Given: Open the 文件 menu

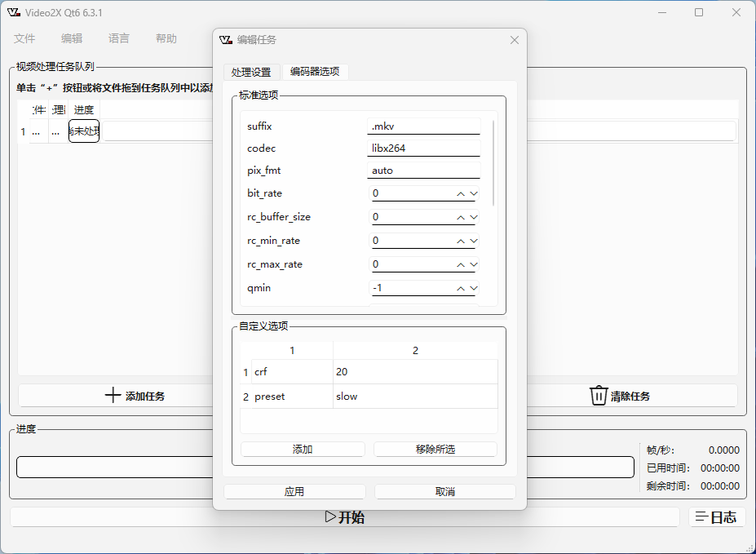Looking at the screenshot, I should click(24, 38).
